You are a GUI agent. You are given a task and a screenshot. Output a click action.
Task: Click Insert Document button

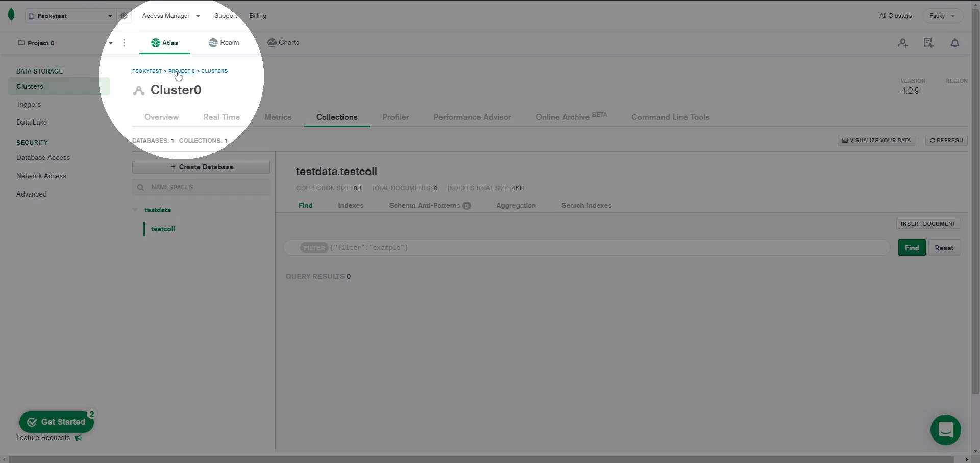click(928, 224)
